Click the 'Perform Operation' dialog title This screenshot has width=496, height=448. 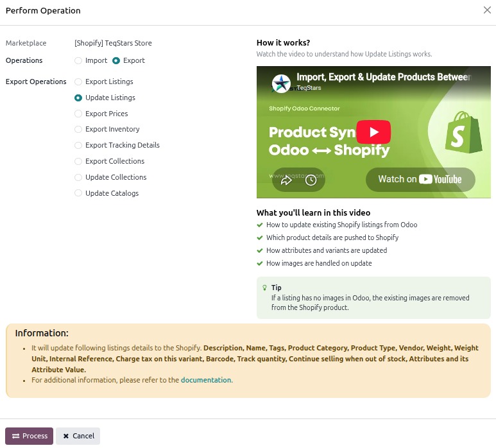[43, 10]
